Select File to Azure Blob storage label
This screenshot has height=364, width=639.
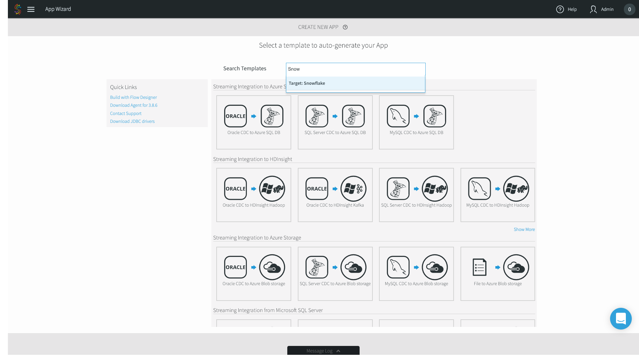click(498, 284)
